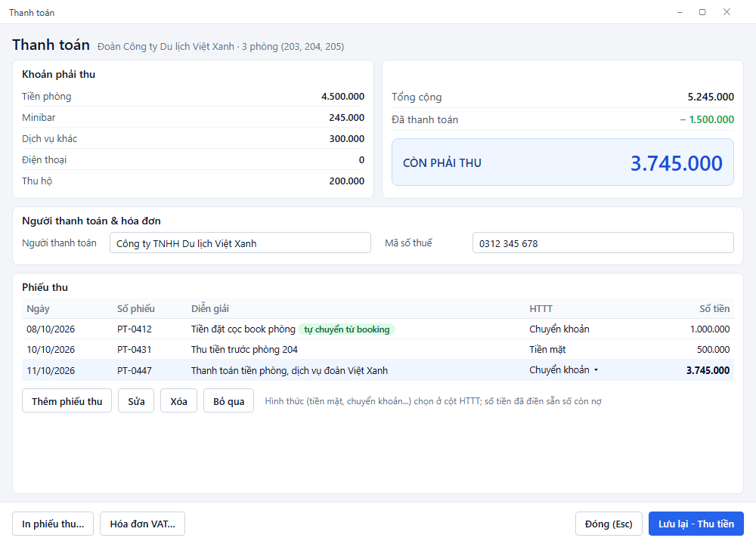Click the Thu hộ amount 200.000

[x=347, y=181]
